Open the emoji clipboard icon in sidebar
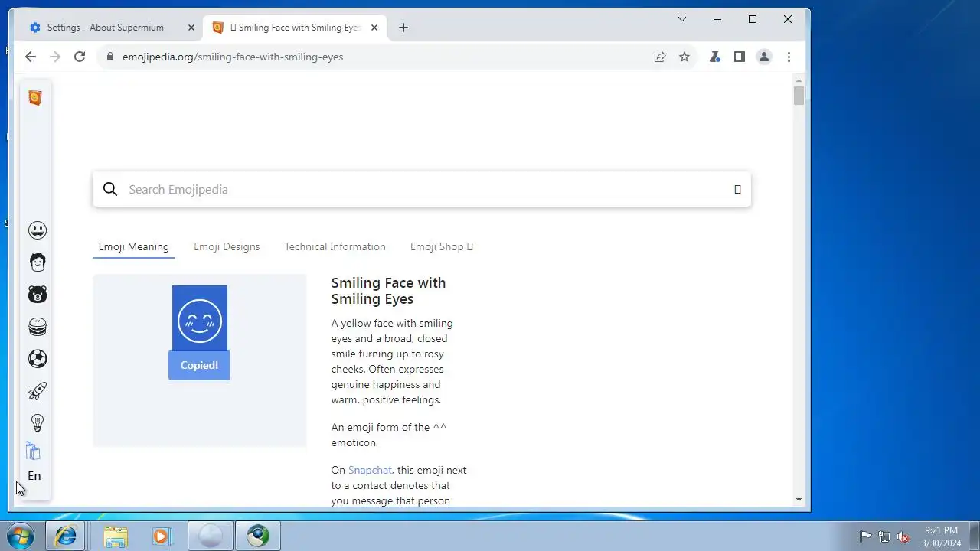 33,451
